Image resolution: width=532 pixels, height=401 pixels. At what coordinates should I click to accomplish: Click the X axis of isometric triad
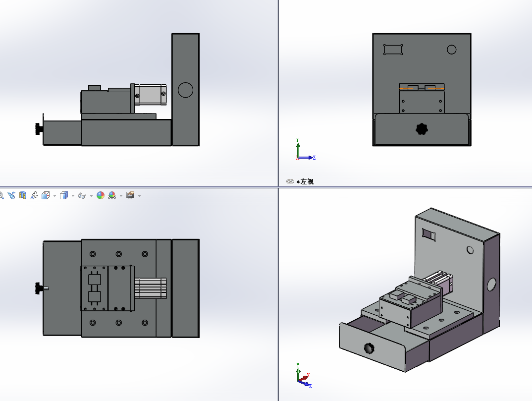(x=304, y=378)
